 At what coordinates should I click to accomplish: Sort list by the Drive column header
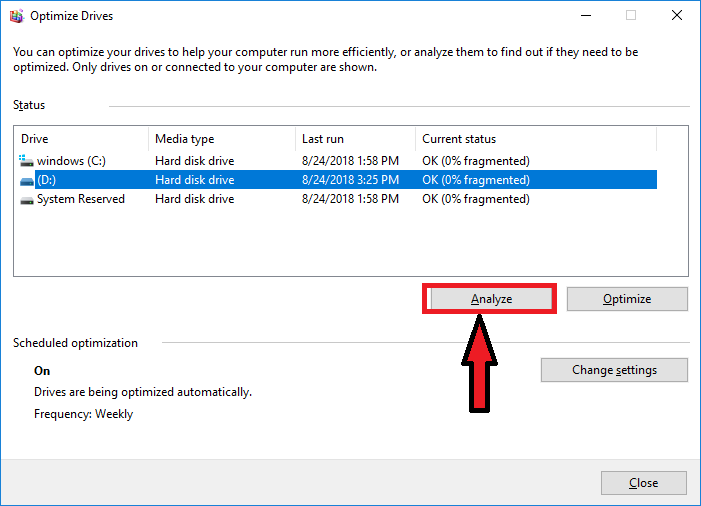(81, 139)
